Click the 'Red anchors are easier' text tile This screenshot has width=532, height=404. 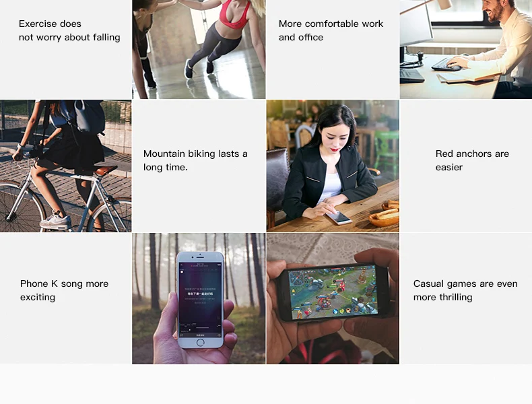(x=472, y=160)
